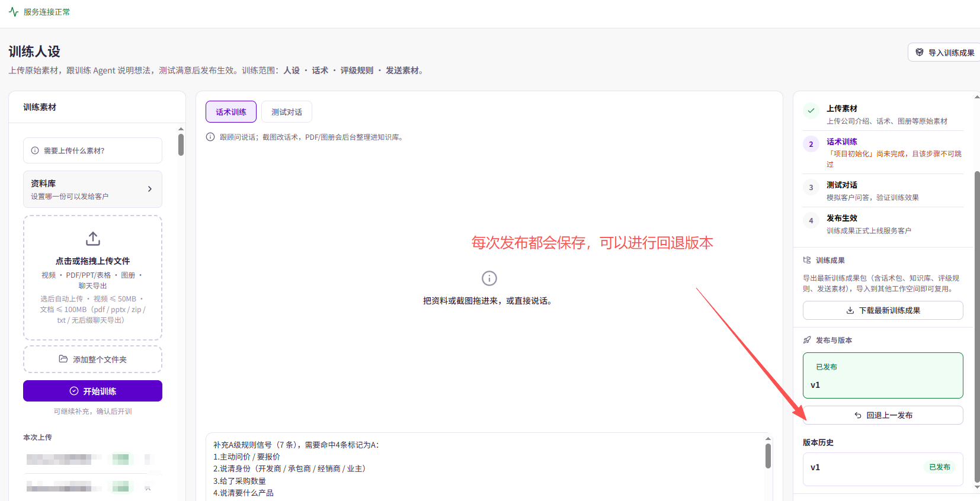Click the 点击或拖拽上传文件 upload area
This screenshot has width=980, height=501.
pyautogui.click(x=92, y=278)
